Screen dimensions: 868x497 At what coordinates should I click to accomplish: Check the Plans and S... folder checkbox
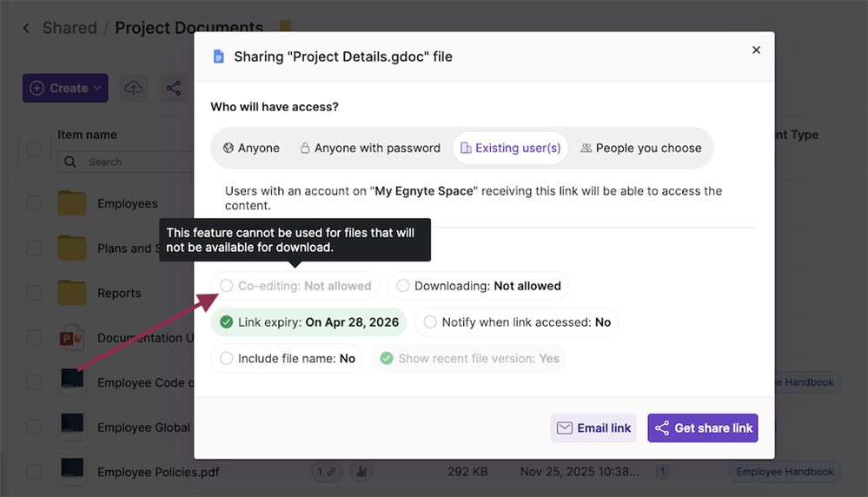tap(34, 248)
